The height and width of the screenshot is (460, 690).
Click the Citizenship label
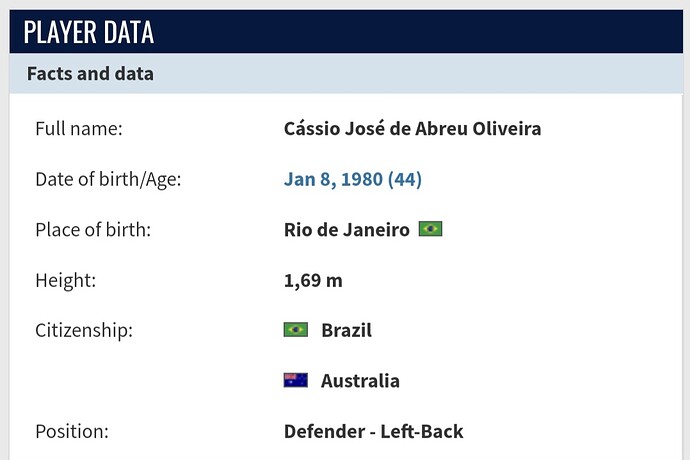84,331
